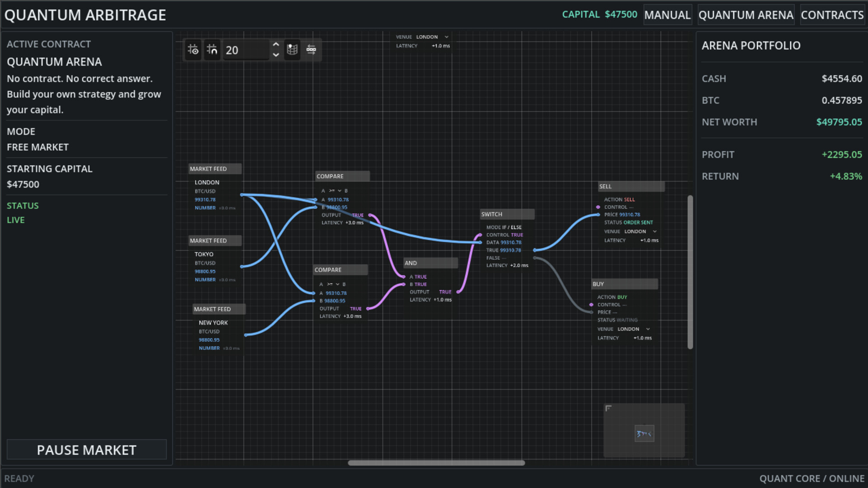Click the PAUSE MARKET button
The image size is (868, 488).
(x=87, y=450)
